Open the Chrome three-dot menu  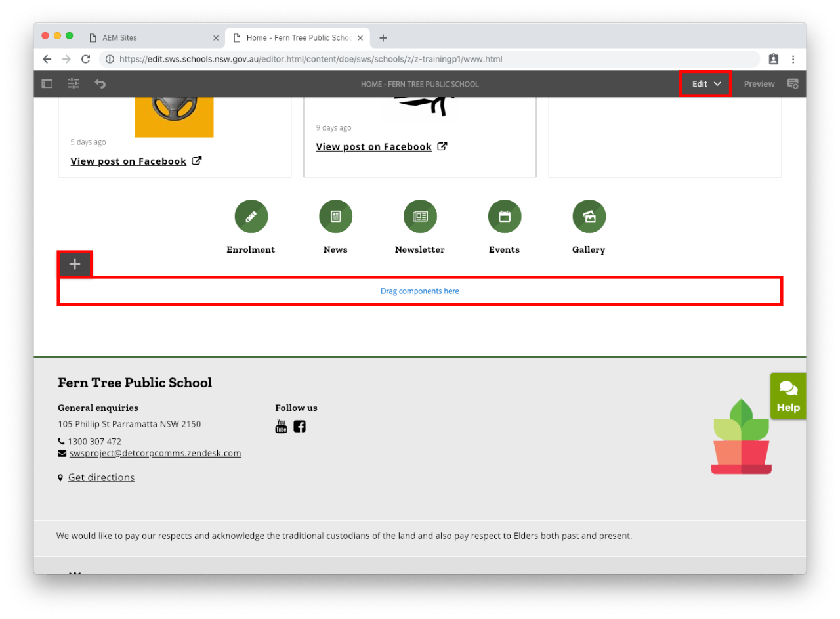pos(793,59)
